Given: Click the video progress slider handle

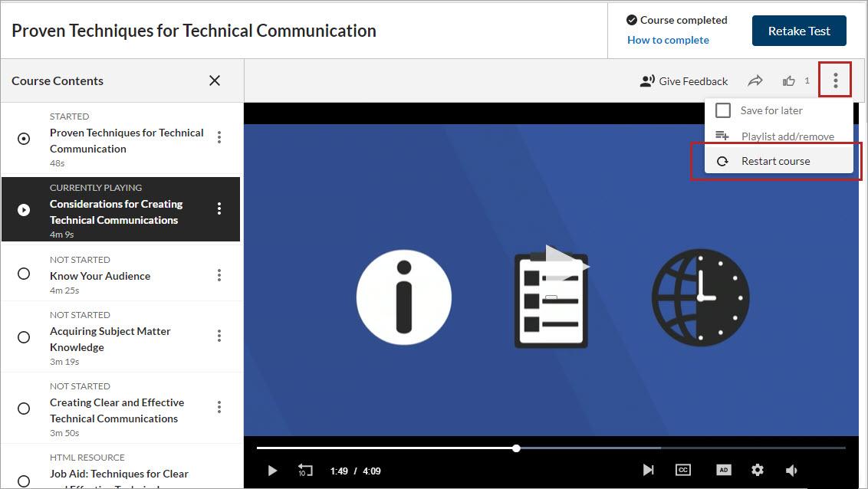Looking at the screenshot, I should [x=516, y=448].
